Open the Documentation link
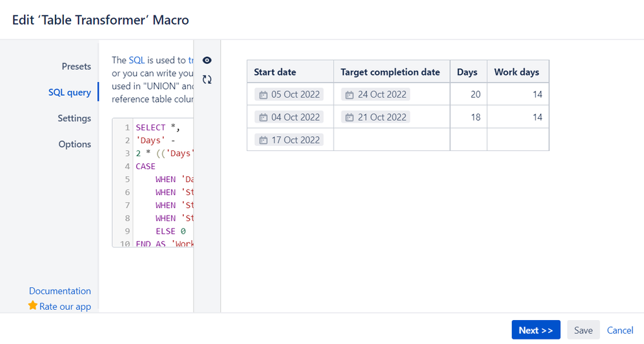The width and height of the screenshot is (644, 344). [60, 291]
